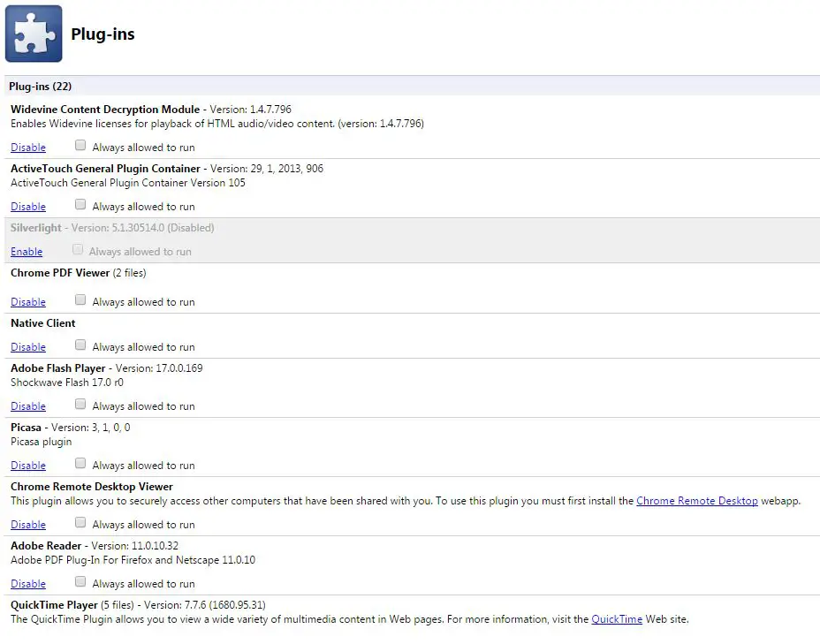Click the Adobe PDF Plug-In For Firefox description
Screen dimensions: 820x644
point(133,560)
